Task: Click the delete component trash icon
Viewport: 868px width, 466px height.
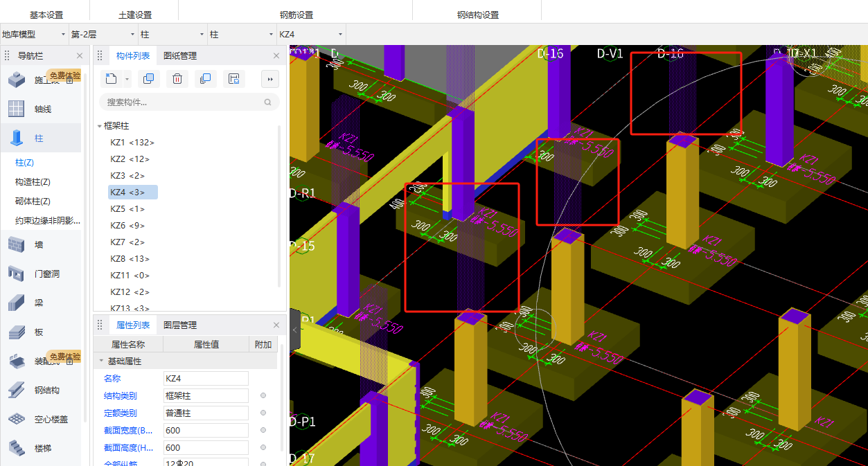Action: coord(177,79)
